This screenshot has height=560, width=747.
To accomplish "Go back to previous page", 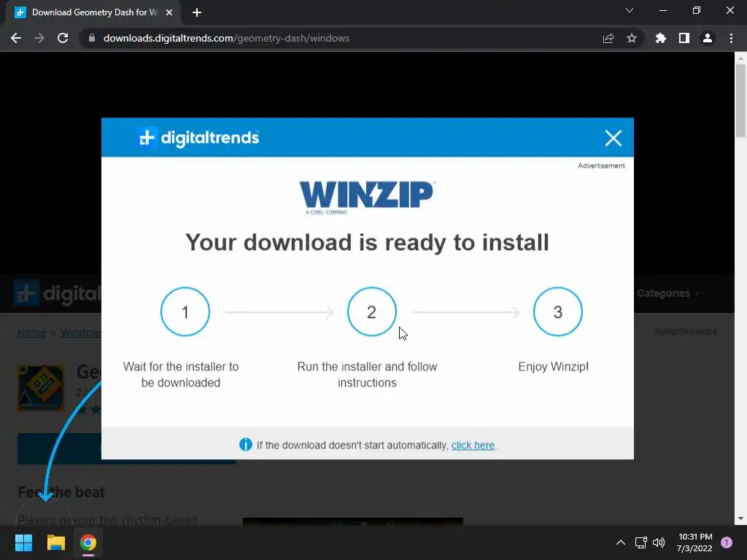I will 16,38.
